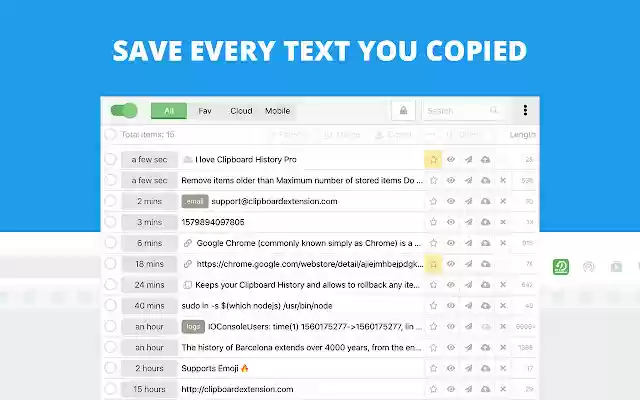Send the '1579894097805' item with paper plane icon
The height and width of the screenshot is (400, 640).
[468, 222]
